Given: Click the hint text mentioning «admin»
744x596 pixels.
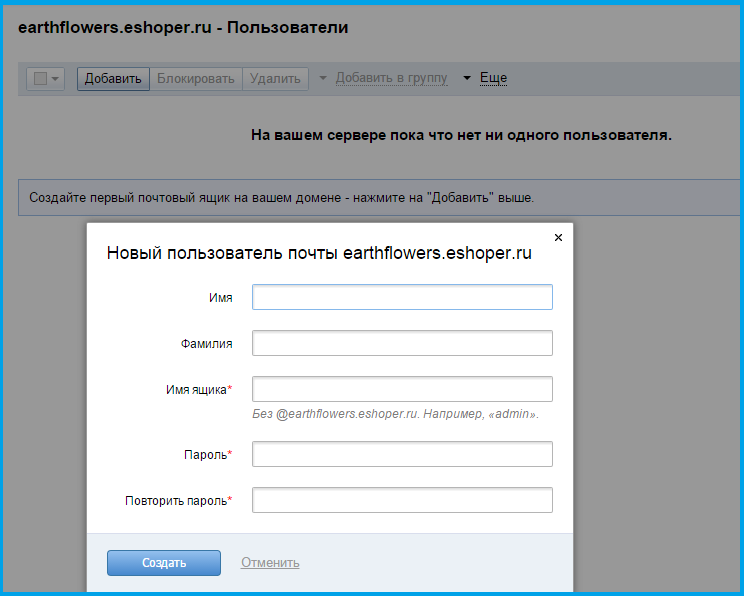Looking at the screenshot, I should pyautogui.click(x=395, y=414).
